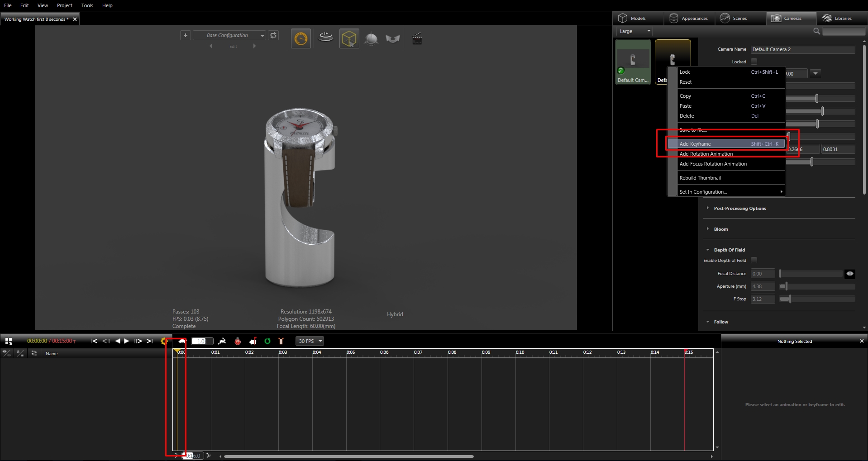Click the running rabbit speed icon
This screenshot has height=461, width=868.
(x=222, y=341)
